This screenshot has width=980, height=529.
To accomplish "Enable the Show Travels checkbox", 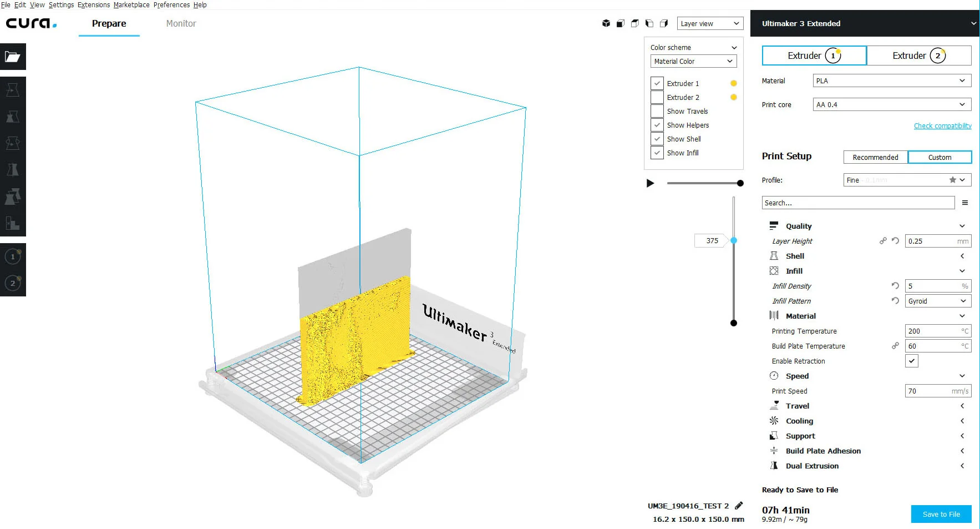I will point(657,111).
